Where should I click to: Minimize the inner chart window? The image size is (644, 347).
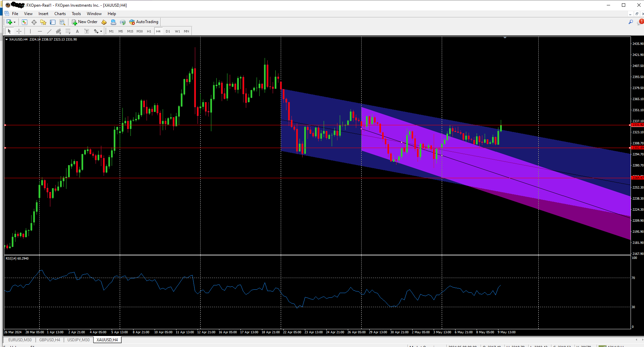pos(630,14)
